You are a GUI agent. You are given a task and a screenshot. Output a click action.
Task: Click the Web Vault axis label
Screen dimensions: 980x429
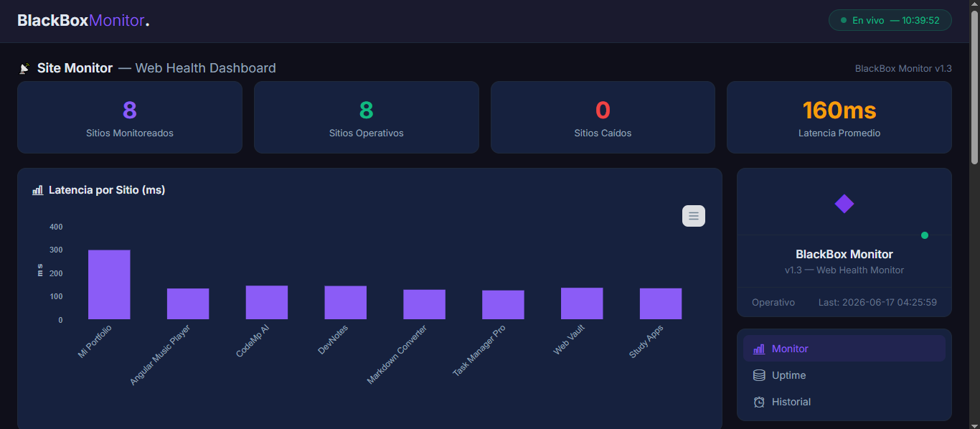569,339
